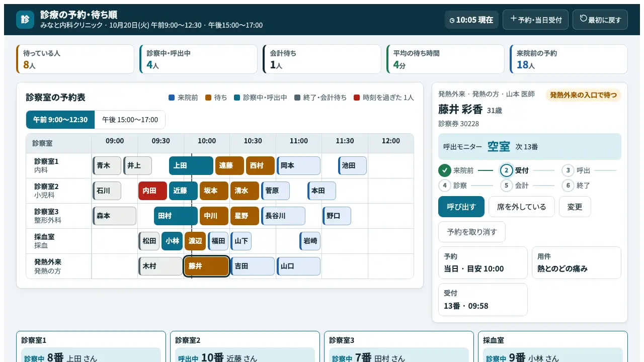This screenshot has height=362, width=644.
Task: Select step 6 終了 circle
Action: click(568, 186)
